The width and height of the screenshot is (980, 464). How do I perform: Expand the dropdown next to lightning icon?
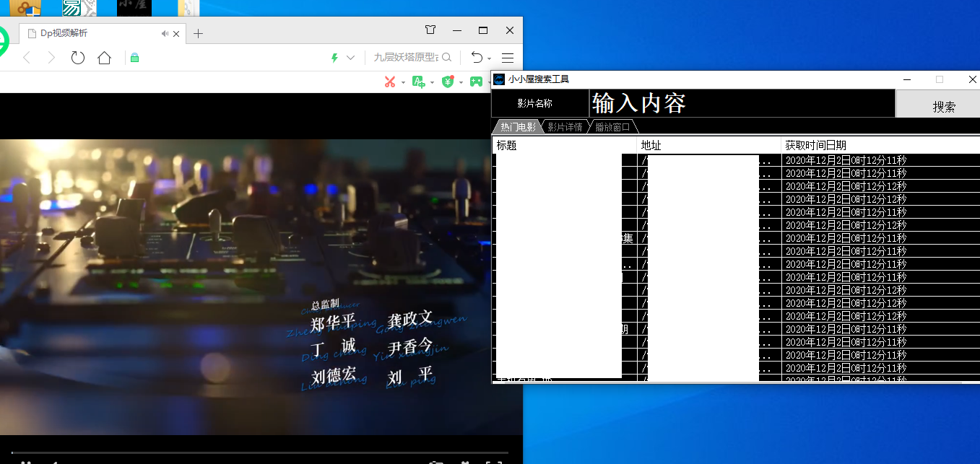pos(351,58)
